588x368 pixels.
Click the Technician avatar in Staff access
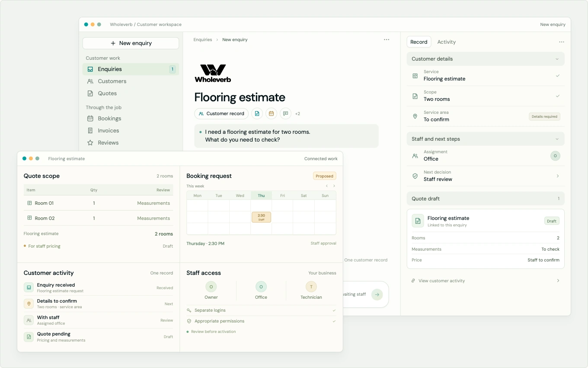[311, 287]
